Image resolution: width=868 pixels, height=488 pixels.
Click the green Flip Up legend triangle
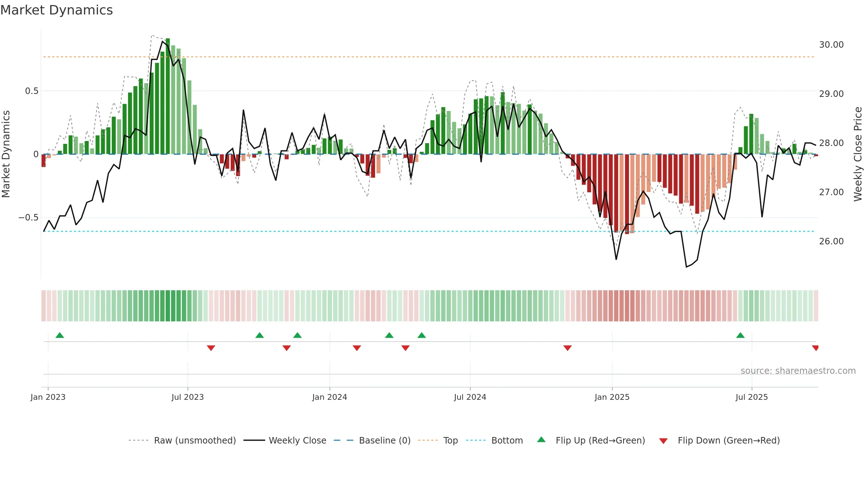pyautogui.click(x=541, y=440)
